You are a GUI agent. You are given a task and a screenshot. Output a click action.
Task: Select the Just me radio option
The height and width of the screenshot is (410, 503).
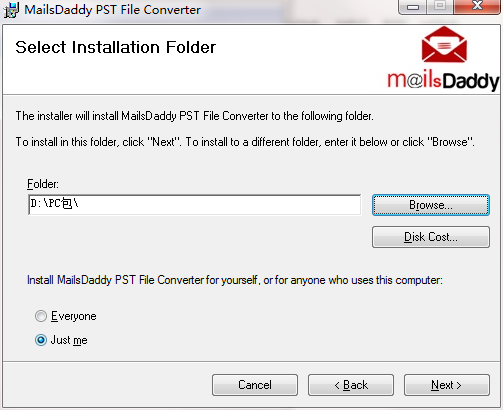point(41,340)
